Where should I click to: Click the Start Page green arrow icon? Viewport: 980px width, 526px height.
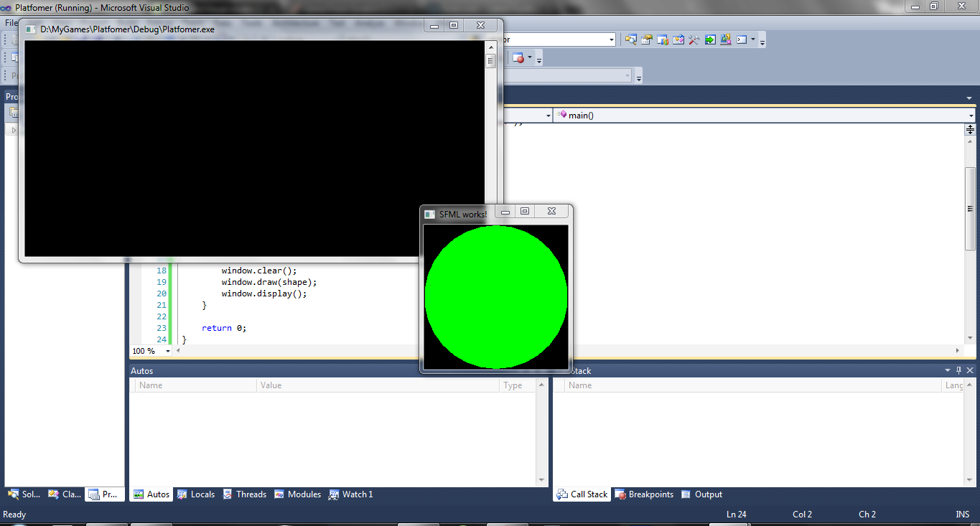coord(709,39)
